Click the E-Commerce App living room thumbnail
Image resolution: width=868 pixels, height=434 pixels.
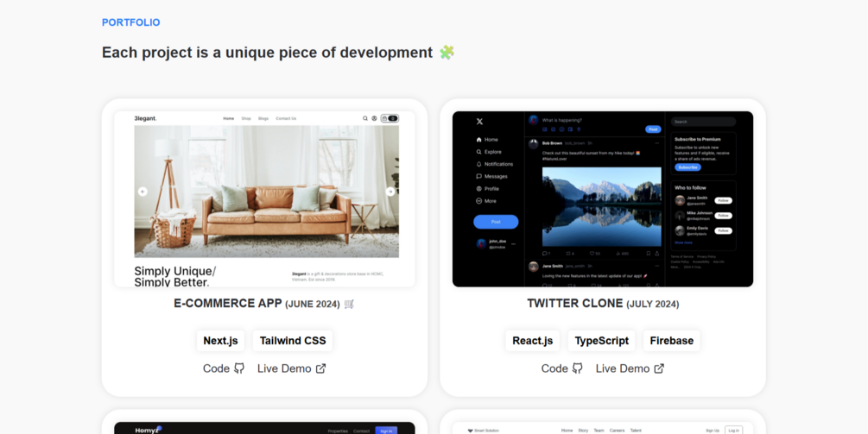tap(264, 199)
